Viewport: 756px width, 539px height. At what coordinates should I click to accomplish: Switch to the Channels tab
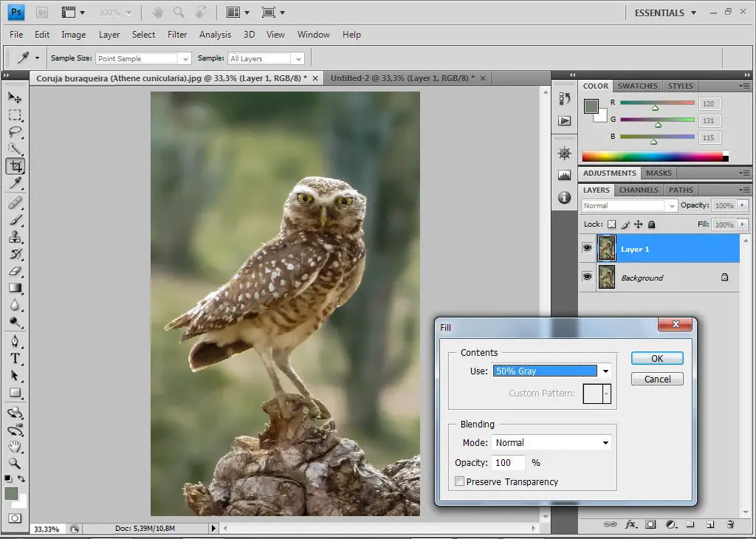point(639,190)
